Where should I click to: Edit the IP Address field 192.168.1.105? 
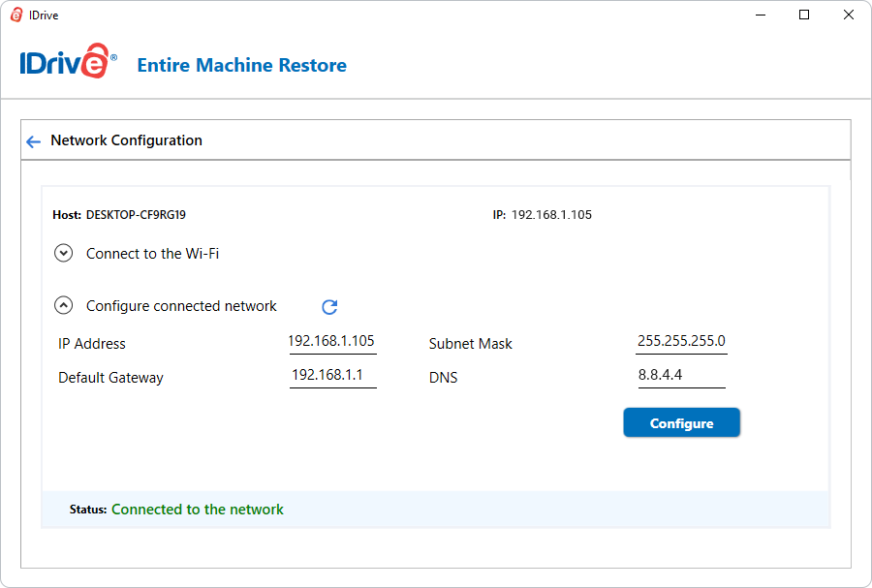coord(332,342)
